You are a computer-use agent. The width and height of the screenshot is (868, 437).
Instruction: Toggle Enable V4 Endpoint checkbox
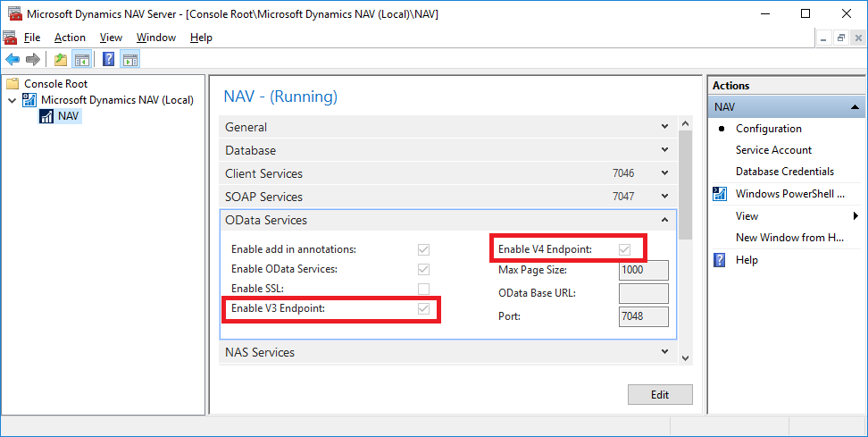pos(624,250)
